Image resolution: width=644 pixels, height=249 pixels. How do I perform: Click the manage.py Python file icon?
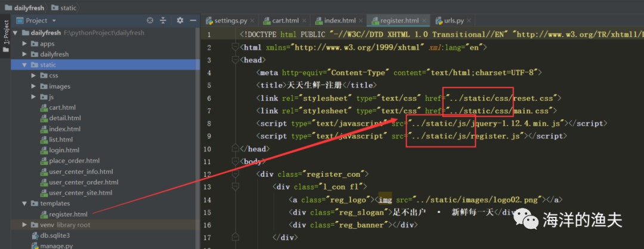point(35,246)
